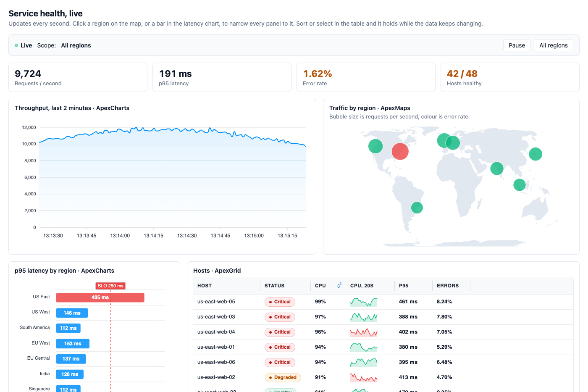Select the host row us-east-web-03
This screenshot has height=392, width=588.
383,317
